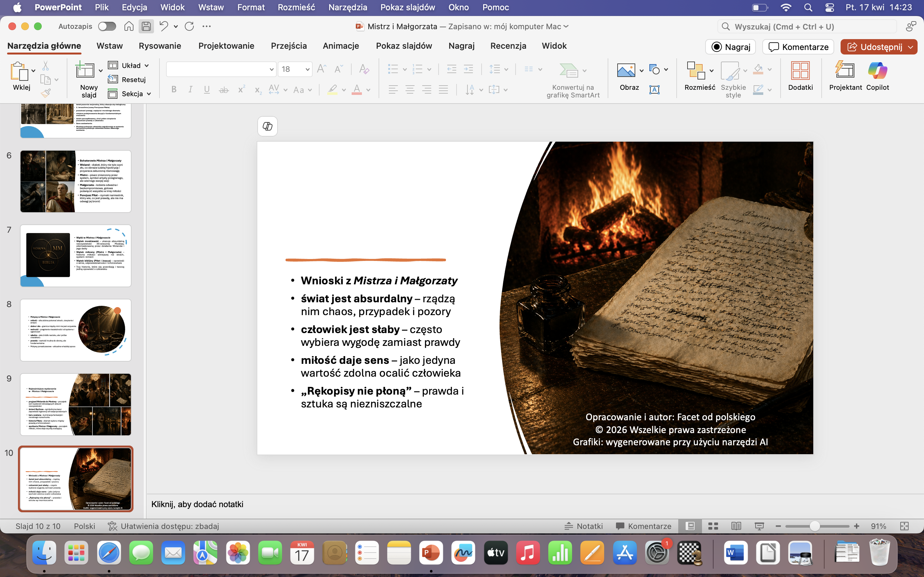Open the Animacje ribbon tab
Screen dimensions: 924x577
(341, 46)
